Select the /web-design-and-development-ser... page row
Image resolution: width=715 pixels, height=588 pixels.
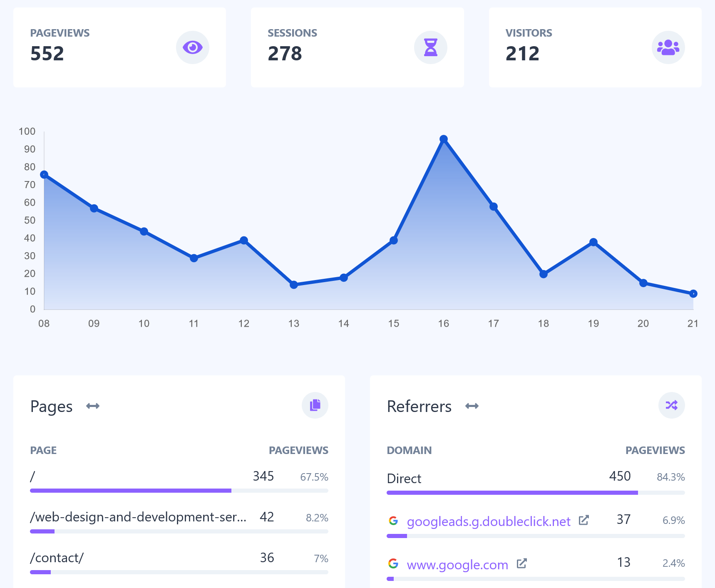[x=179, y=521]
